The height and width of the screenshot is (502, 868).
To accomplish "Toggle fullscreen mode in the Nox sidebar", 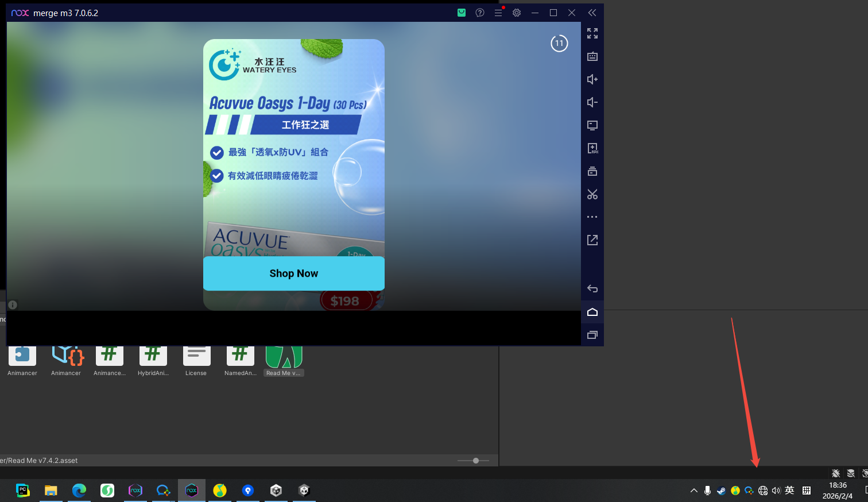I will 592,33.
